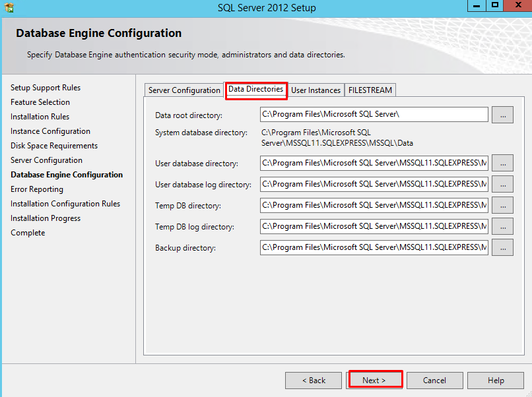This screenshot has width=532, height=397.
Task: Click the System database directory path text
Action: click(337, 138)
